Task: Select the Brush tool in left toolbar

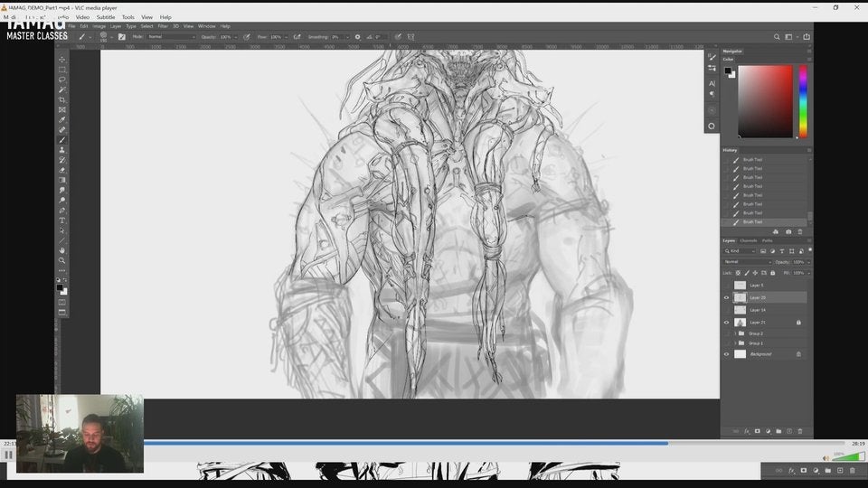Action: point(62,139)
